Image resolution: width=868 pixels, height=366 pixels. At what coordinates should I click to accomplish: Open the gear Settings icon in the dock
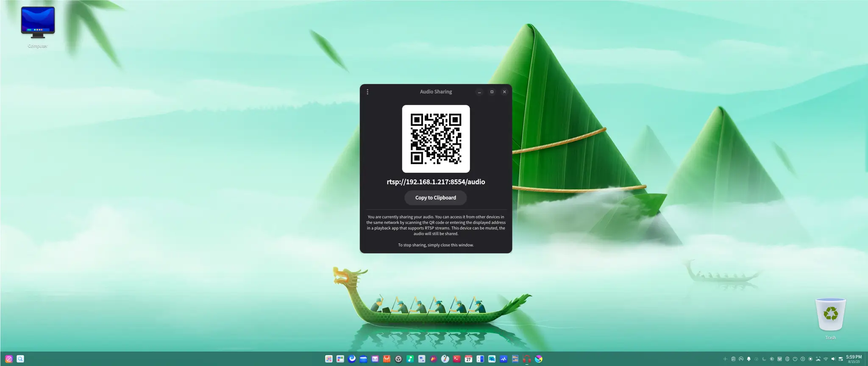click(398, 359)
